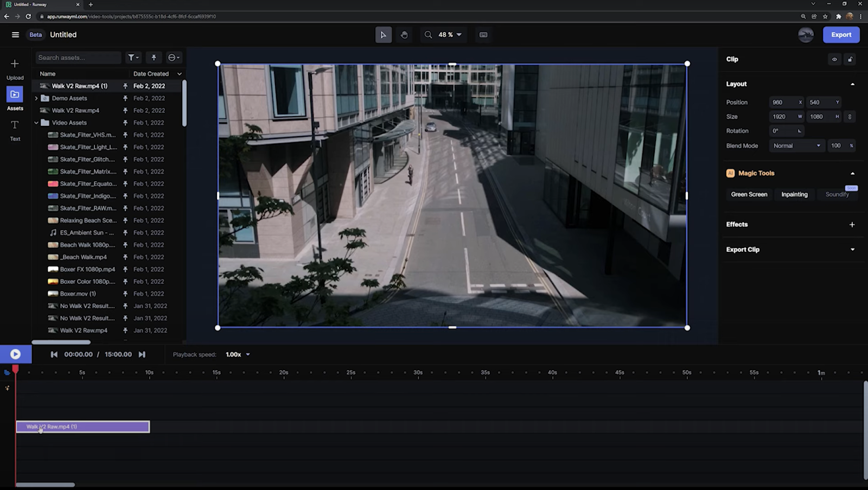The image size is (868, 490).
Task: Select Boxer.mov (1) asset
Action: click(x=107, y=294)
